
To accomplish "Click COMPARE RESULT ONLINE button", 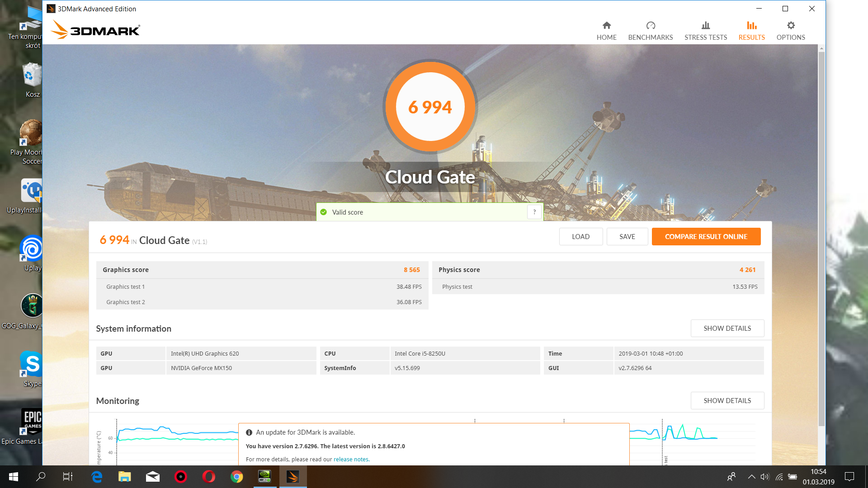I will click(706, 236).
